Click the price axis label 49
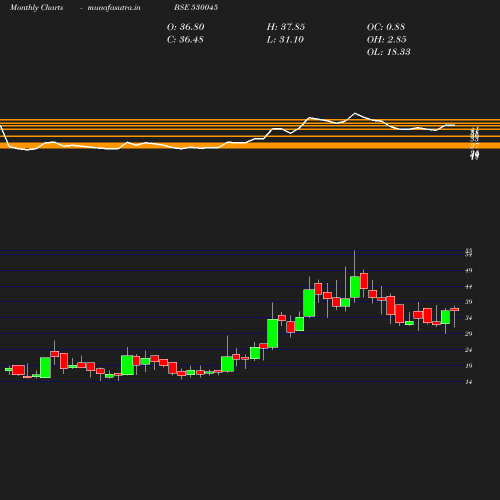This screenshot has width=500, height=500. (x=469, y=270)
